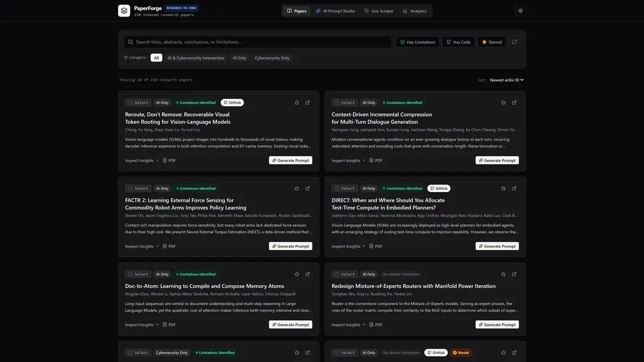Click the PaperForge stacked-layers logo icon

point(124,11)
